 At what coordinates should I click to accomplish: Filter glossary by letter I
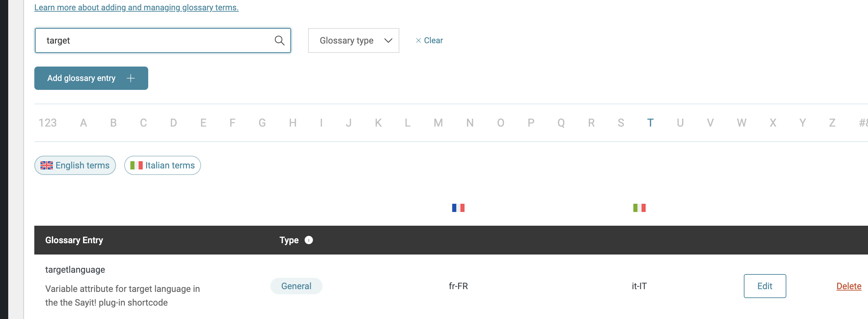[321, 123]
